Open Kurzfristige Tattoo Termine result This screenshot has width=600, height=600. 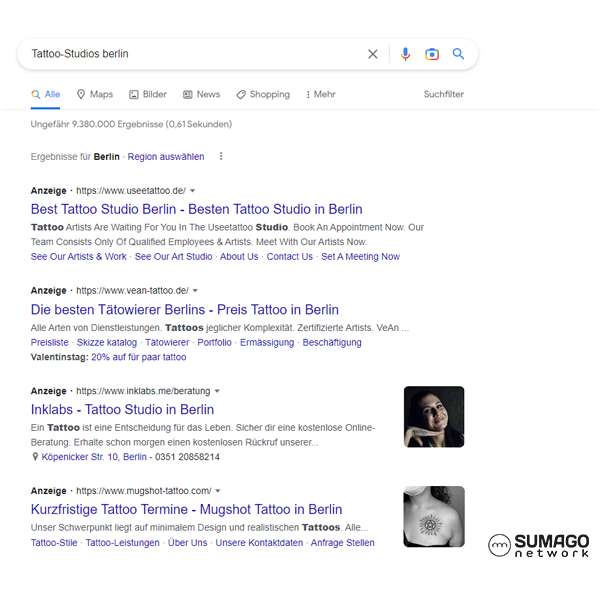[x=186, y=509]
